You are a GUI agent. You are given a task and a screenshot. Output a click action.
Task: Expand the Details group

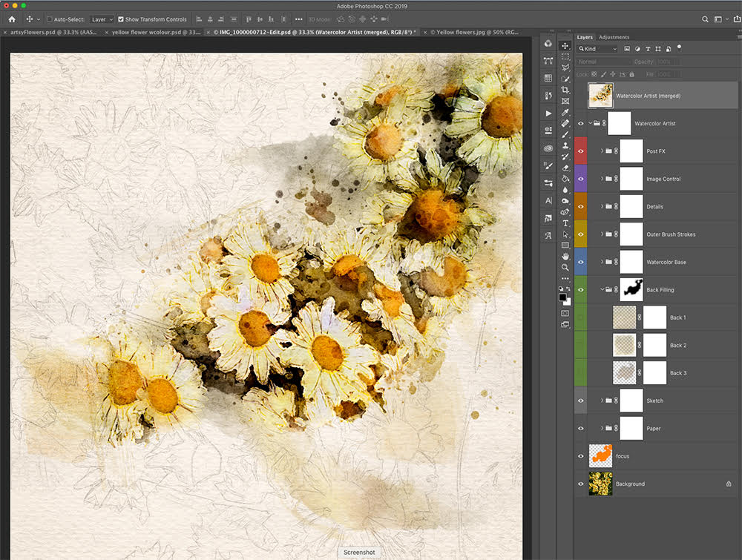[602, 207]
